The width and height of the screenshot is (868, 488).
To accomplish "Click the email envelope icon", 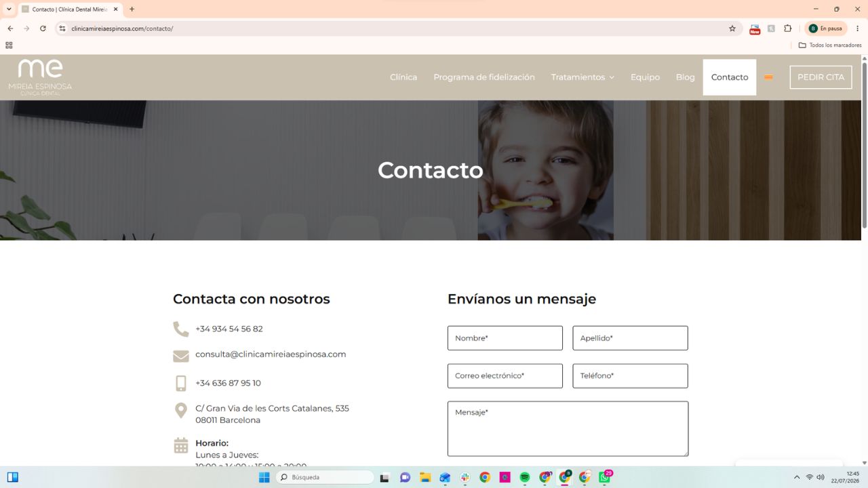I will point(181,356).
